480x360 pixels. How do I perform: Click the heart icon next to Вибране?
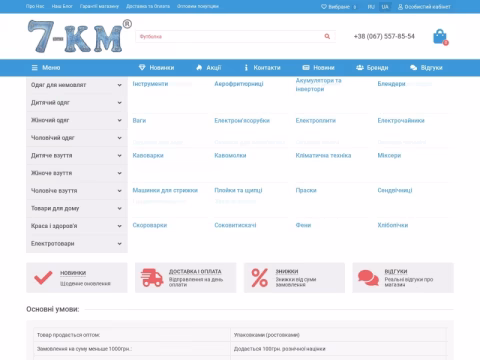pos(324,7)
